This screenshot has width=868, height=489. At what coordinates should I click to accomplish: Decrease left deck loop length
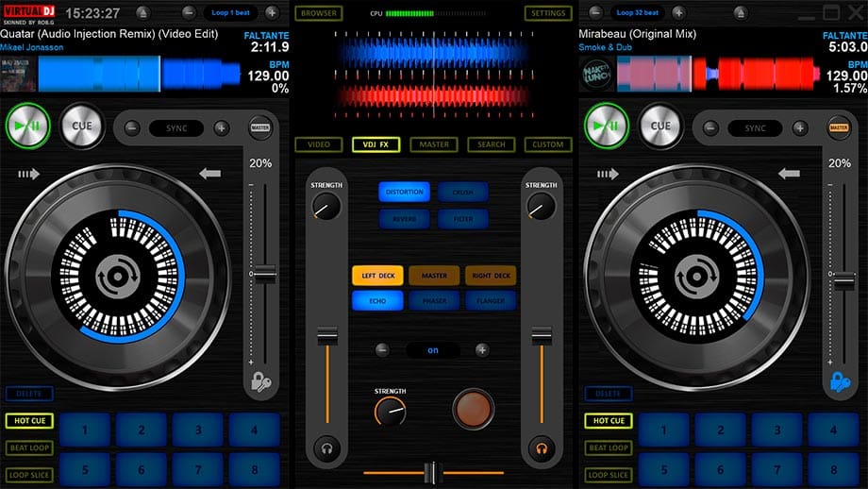189,12
